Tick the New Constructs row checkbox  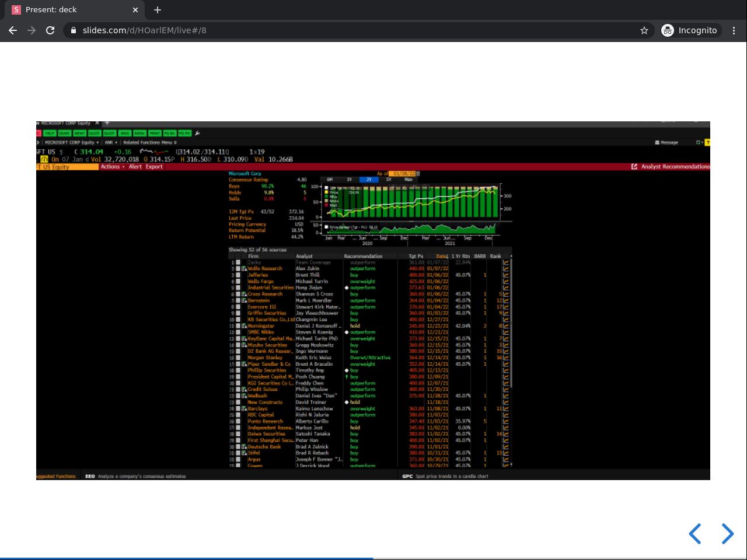(x=238, y=402)
